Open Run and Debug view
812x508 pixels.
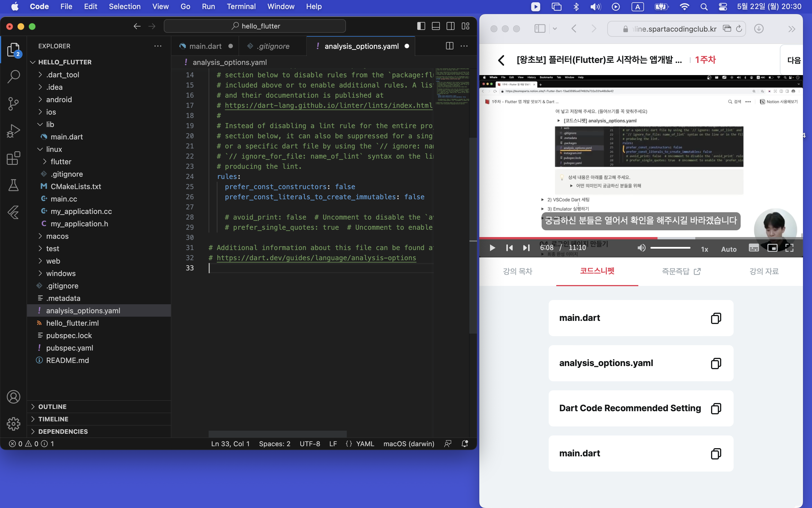coord(14,131)
